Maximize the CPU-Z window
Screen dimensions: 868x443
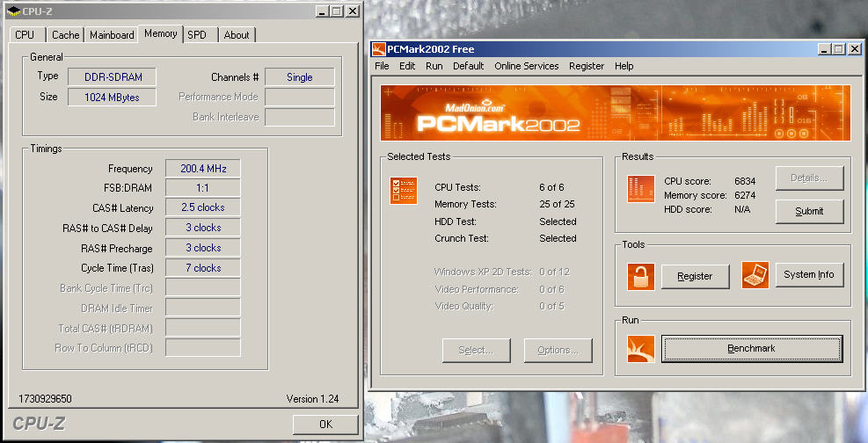point(337,11)
